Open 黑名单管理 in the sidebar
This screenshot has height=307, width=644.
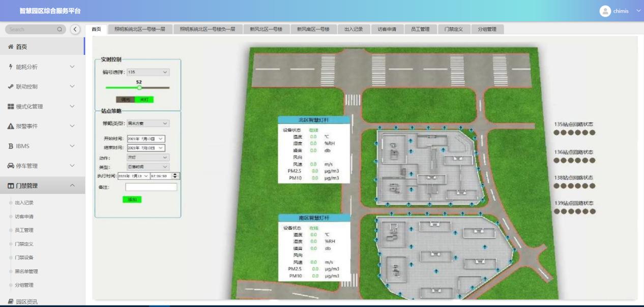coord(26,271)
